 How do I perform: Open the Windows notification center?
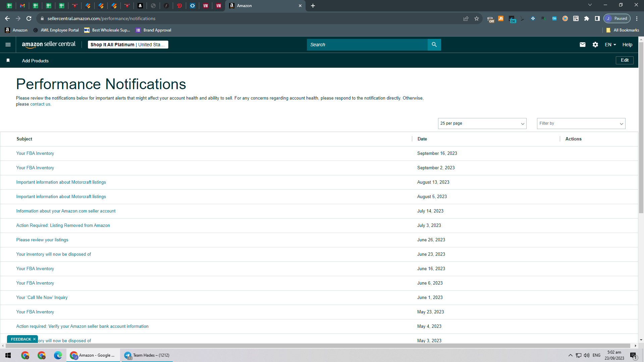click(633, 355)
